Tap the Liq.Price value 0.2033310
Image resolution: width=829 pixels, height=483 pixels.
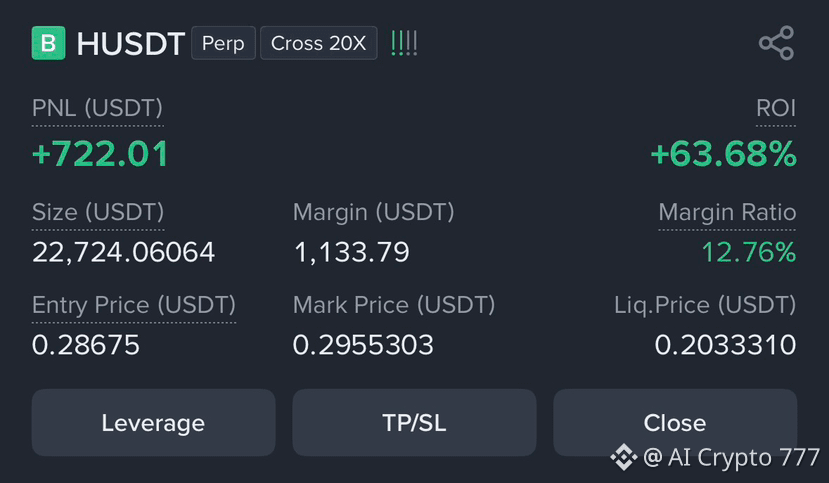725,345
